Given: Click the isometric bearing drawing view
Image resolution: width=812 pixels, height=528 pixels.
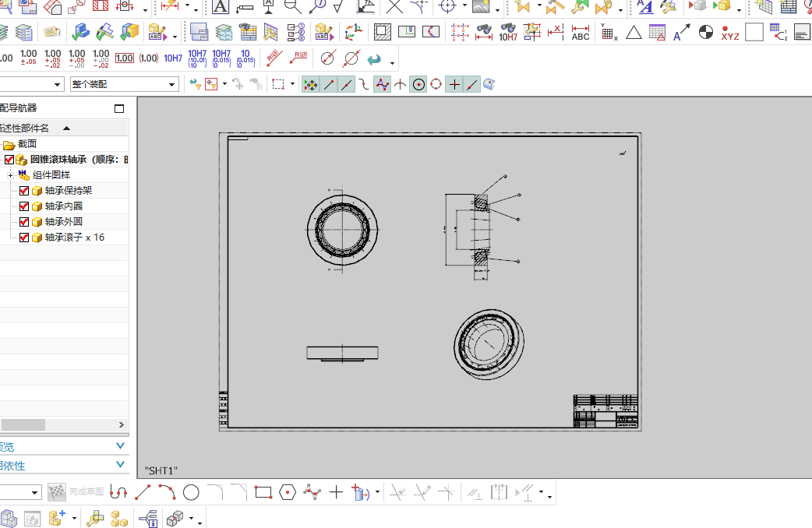Looking at the screenshot, I should [x=489, y=344].
